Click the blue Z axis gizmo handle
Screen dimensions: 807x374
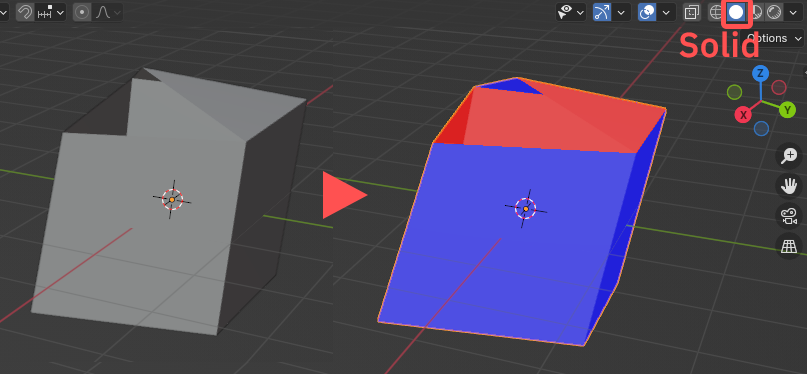pos(760,74)
